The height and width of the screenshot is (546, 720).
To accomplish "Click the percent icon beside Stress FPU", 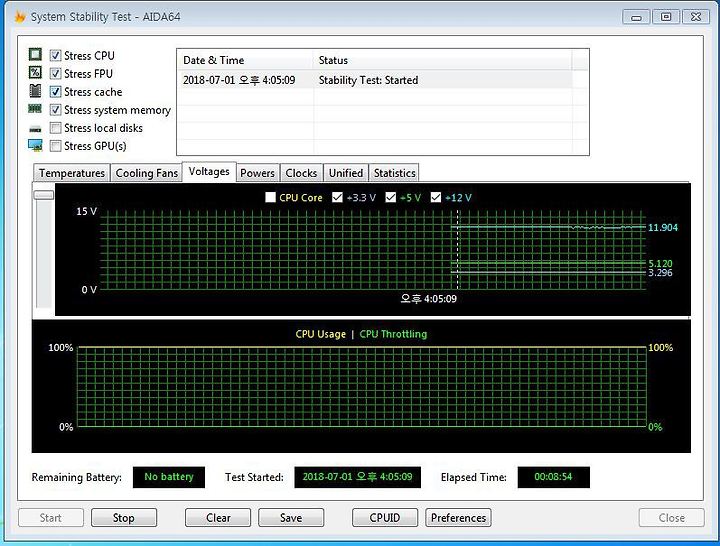I will [35, 73].
